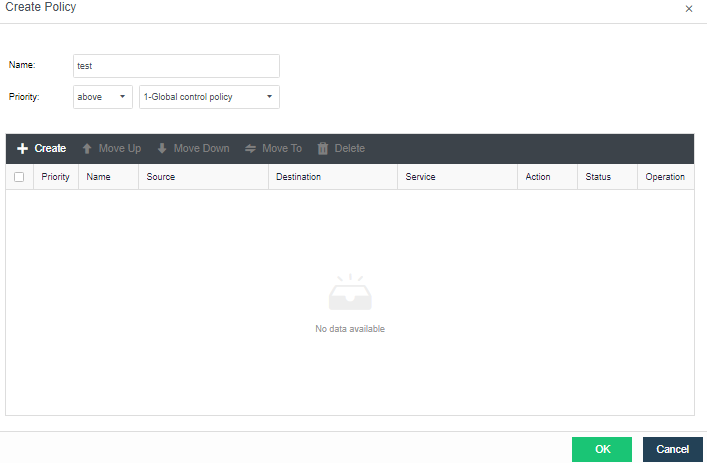Focus the Name input field containing test

[176, 66]
